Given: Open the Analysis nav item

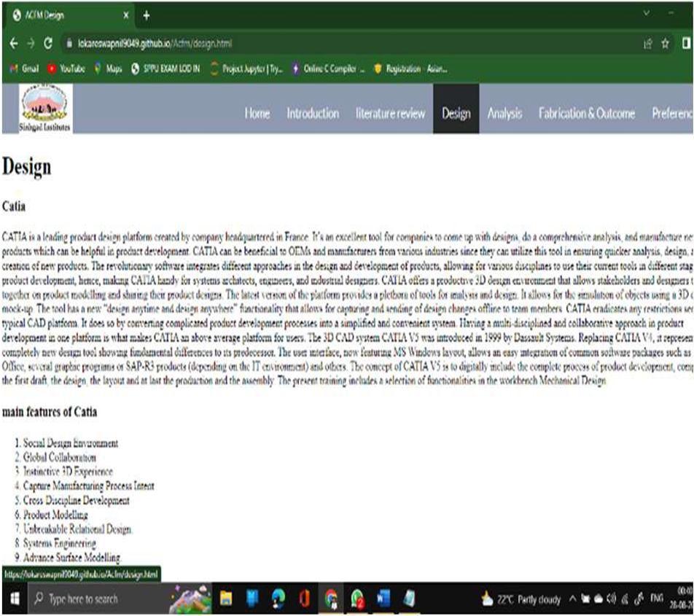Looking at the screenshot, I should [x=504, y=113].
